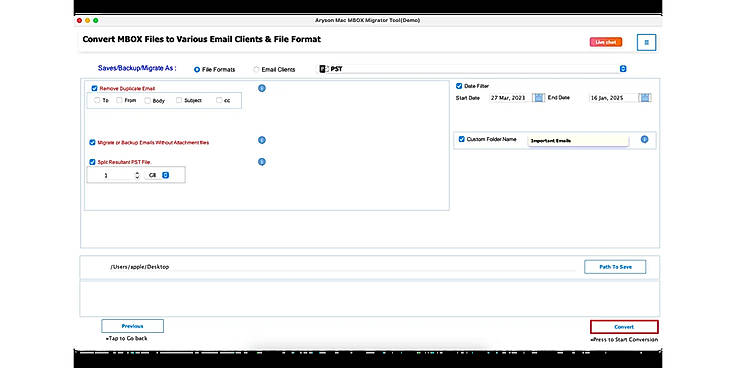Viewport: 736px width, 368px height.
Task: Click the Path To Save button
Action: pos(615,267)
